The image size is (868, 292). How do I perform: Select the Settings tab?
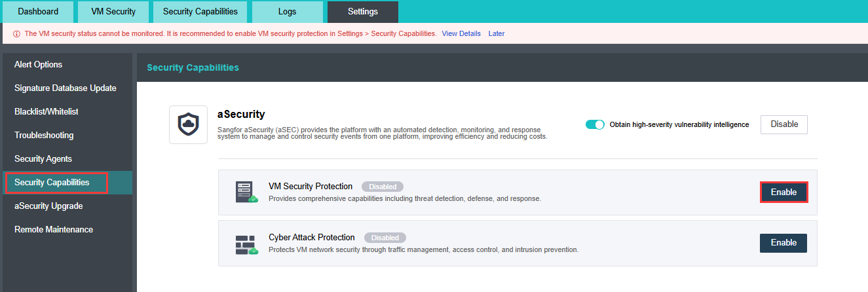(x=362, y=12)
